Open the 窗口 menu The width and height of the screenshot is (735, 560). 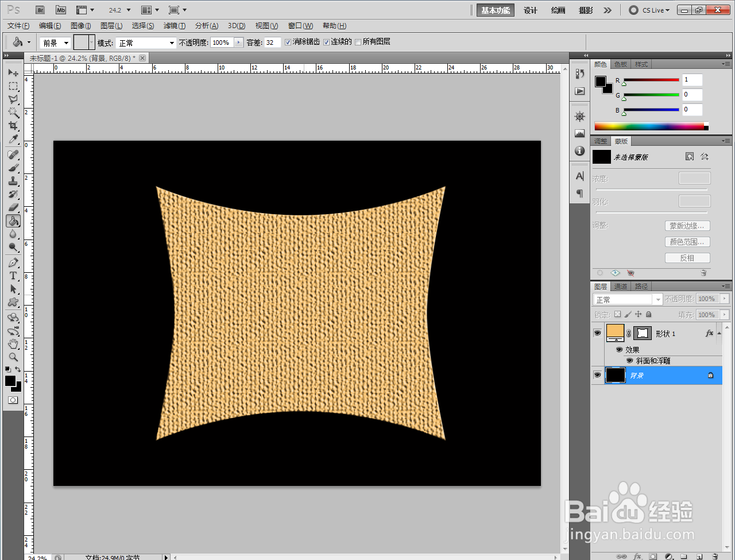[x=300, y=26]
